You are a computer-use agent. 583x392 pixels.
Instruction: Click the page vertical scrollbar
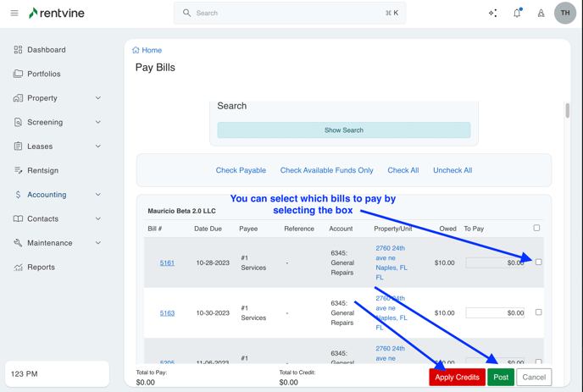click(567, 111)
